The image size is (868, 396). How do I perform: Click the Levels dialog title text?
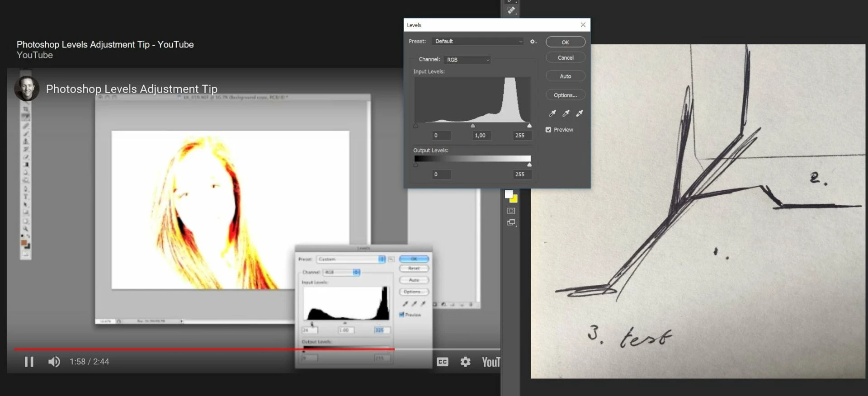tap(414, 25)
